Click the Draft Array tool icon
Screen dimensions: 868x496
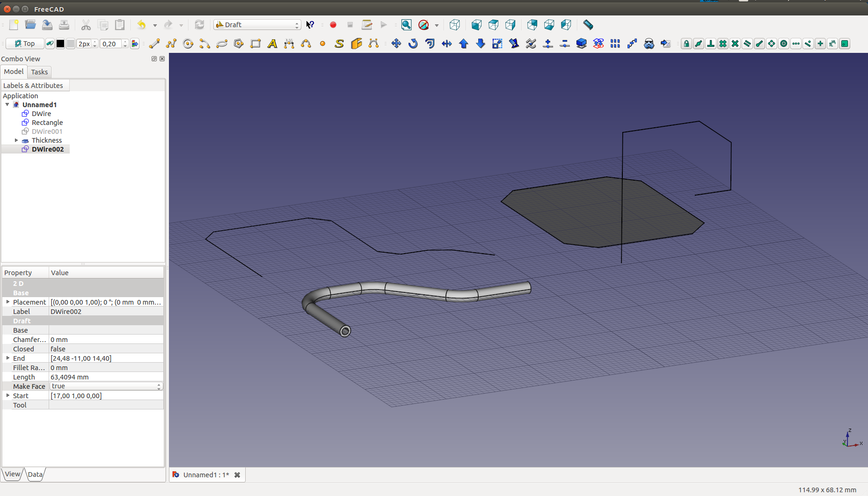(x=615, y=44)
